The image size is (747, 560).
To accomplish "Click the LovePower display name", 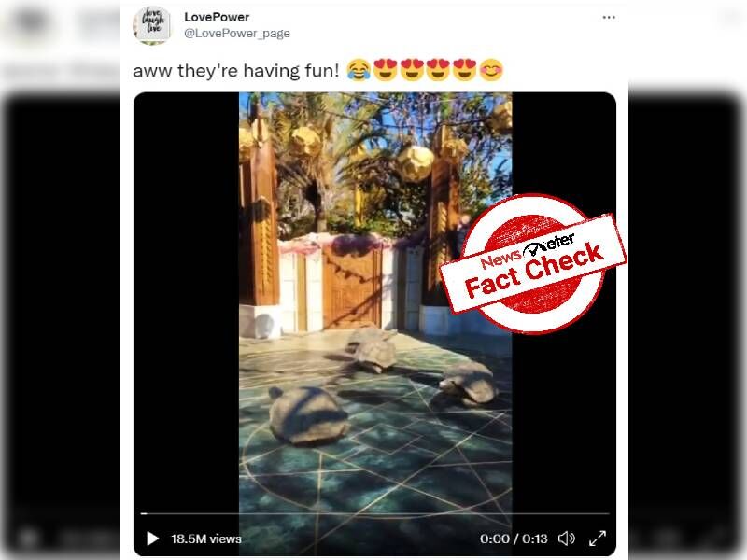I will (217, 17).
